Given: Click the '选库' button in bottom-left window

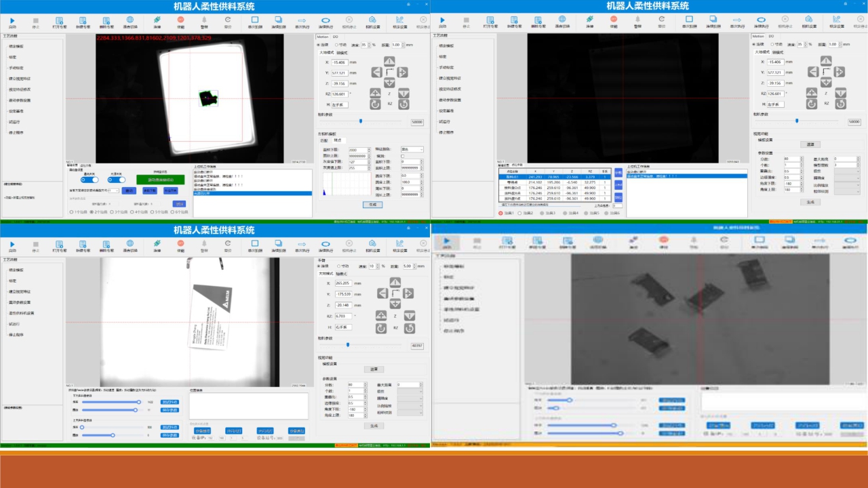Looking at the screenshot, I should [374, 369].
